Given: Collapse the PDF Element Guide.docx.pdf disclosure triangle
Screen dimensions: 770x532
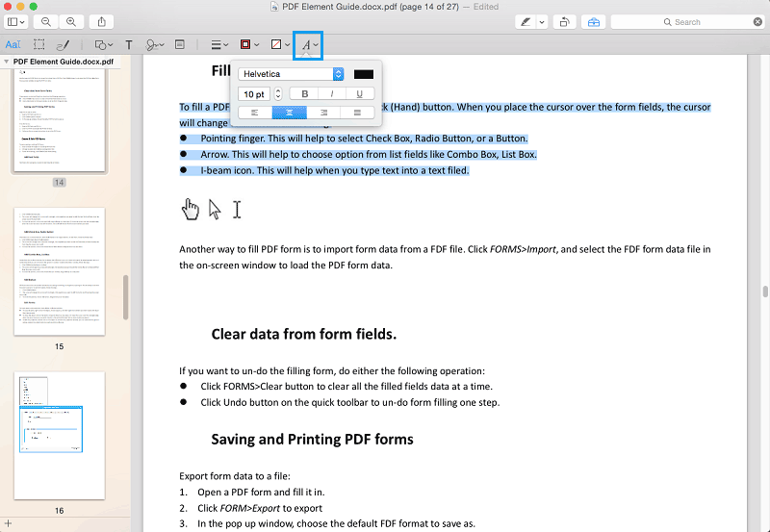Looking at the screenshot, I should (x=7, y=62).
